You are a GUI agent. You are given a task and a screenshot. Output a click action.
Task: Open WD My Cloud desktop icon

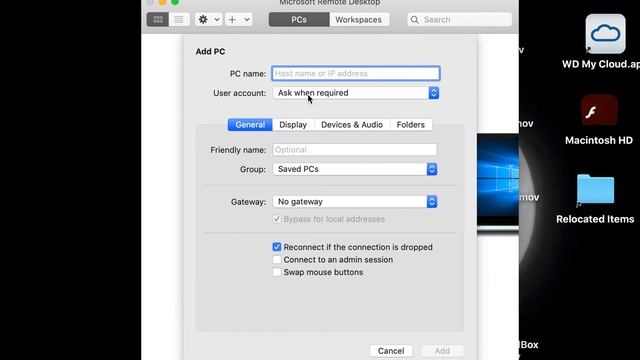point(605,34)
